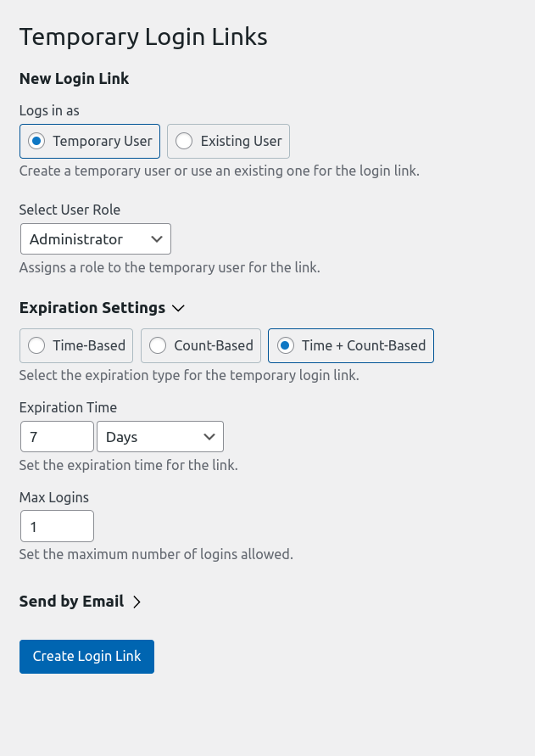
Task: Click the Temporary Login Links page title
Action: tap(143, 36)
